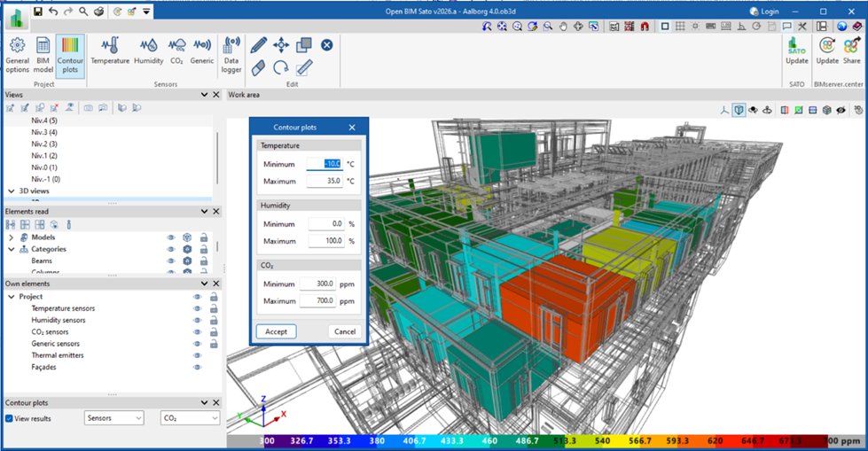This screenshot has width=868, height=451.
Task: Click the SATO Update icon
Action: [796, 51]
